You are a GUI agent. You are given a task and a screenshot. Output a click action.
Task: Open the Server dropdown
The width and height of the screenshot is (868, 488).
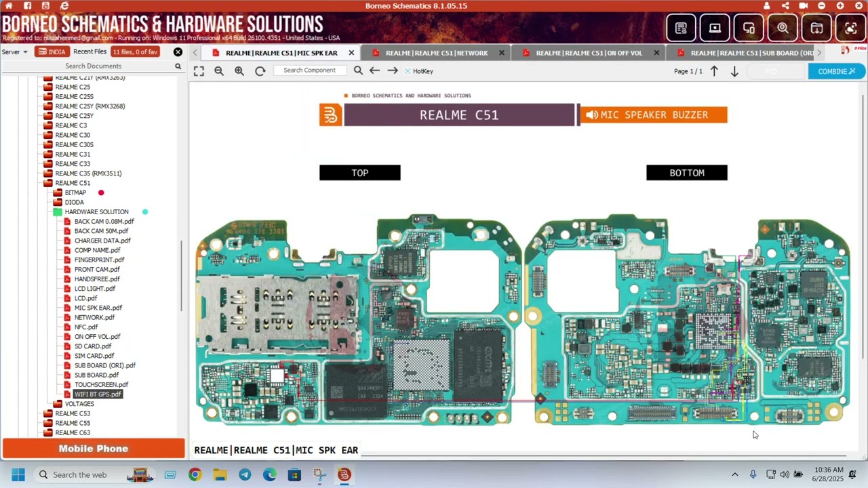14,52
